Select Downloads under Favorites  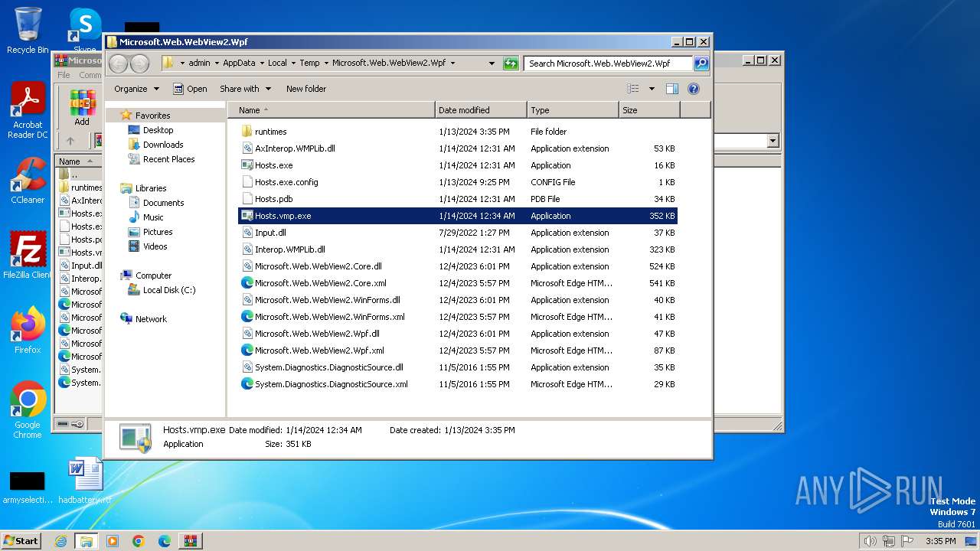[x=163, y=145]
